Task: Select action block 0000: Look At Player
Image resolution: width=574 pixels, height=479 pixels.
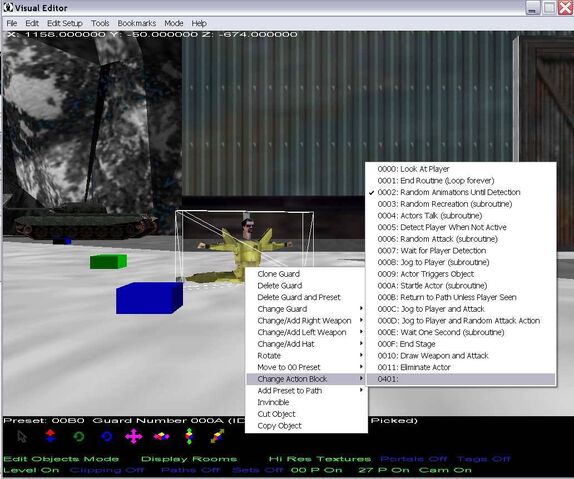Action: pyautogui.click(x=461, y=169)
